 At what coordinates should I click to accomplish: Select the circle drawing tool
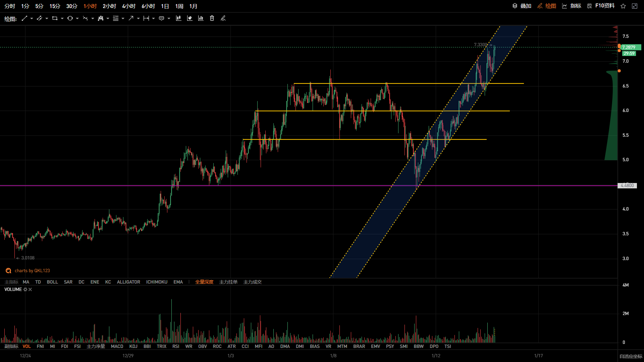pos(70,18)
